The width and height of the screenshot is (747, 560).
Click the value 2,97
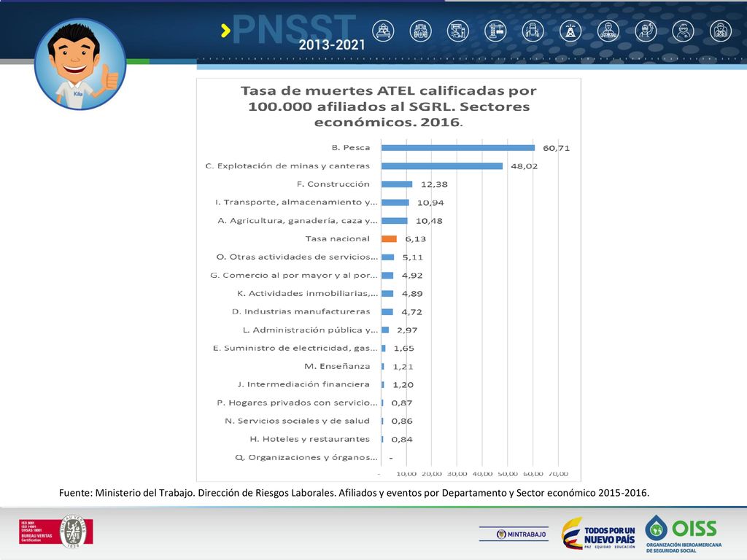(x=407, y=330)
